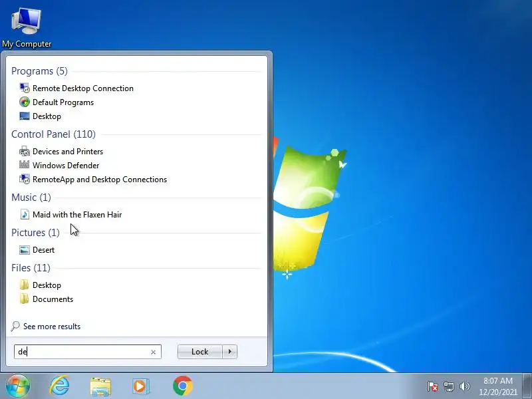Viewport: 532px width, 399px height.
Task: Click the Windows Start orb
Action: (18, 386)
